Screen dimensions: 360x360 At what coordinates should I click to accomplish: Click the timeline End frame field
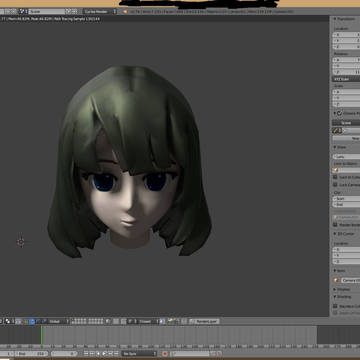(x=31, y=354)
